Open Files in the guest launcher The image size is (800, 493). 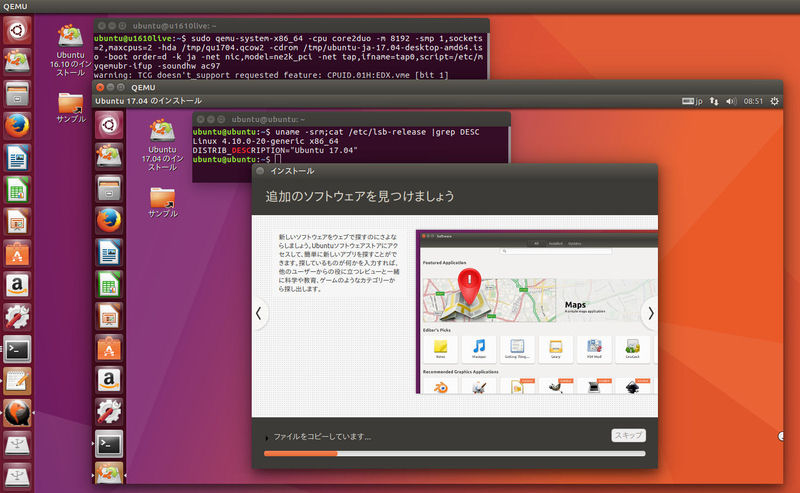(x=109, y=189)
